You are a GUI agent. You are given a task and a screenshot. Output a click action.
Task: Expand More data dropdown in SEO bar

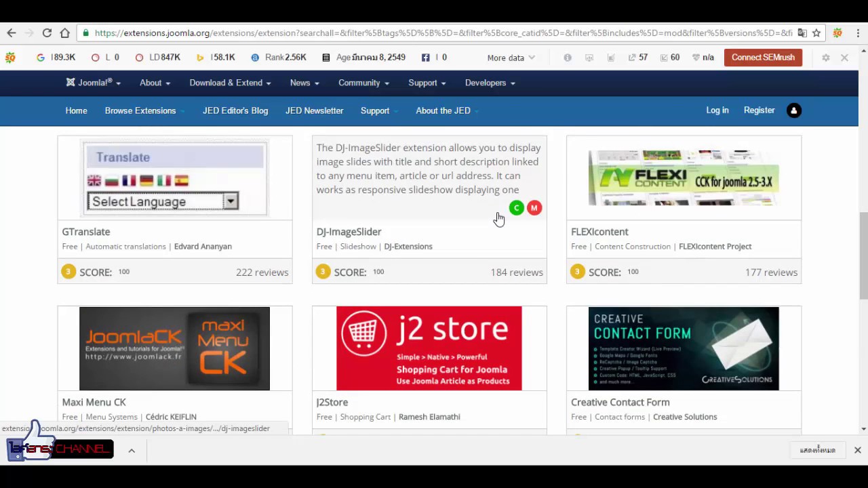tap(511, 58)
